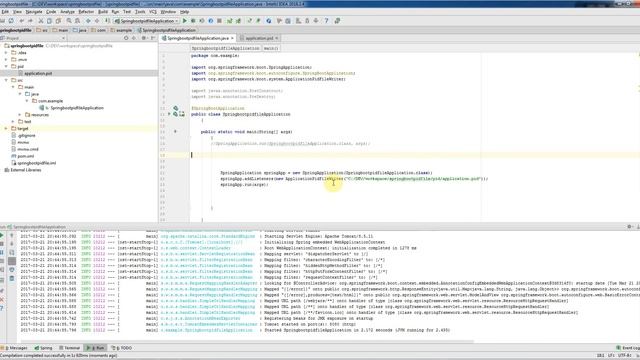The height and width of the screenshot is (360, 640).
Task: Click the Run tool window button
Action: (96, 348)
